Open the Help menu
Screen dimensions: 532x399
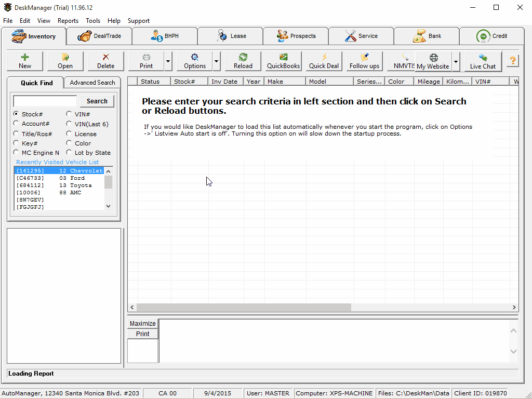[114, 21]
